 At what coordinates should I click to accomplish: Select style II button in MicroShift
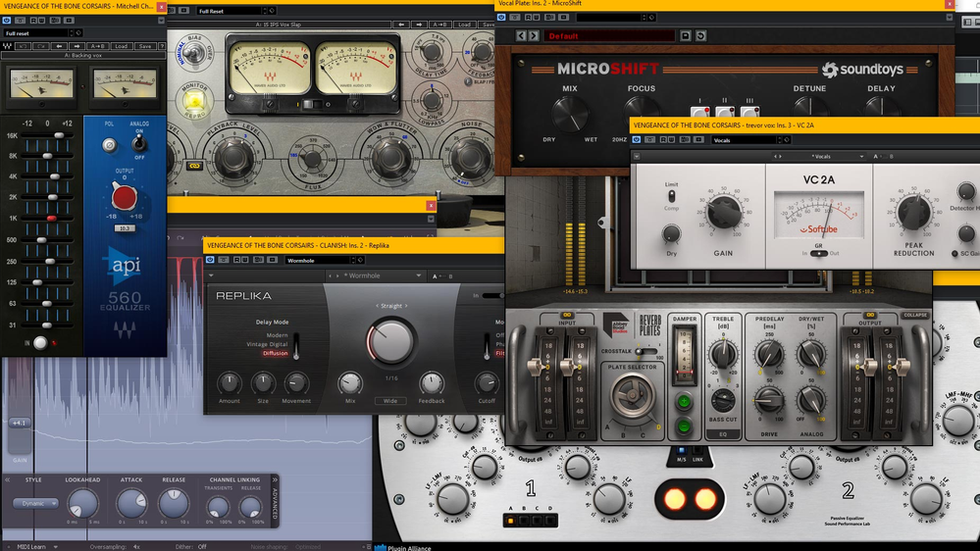pos(725,113)
